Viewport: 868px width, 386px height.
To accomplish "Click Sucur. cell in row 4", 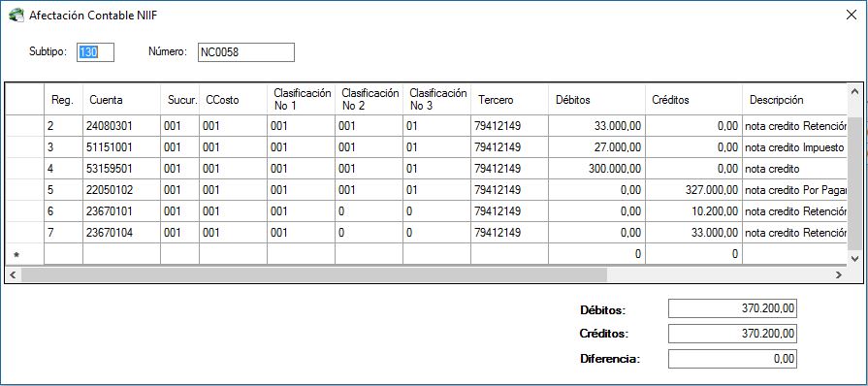I will click(179, 169).
